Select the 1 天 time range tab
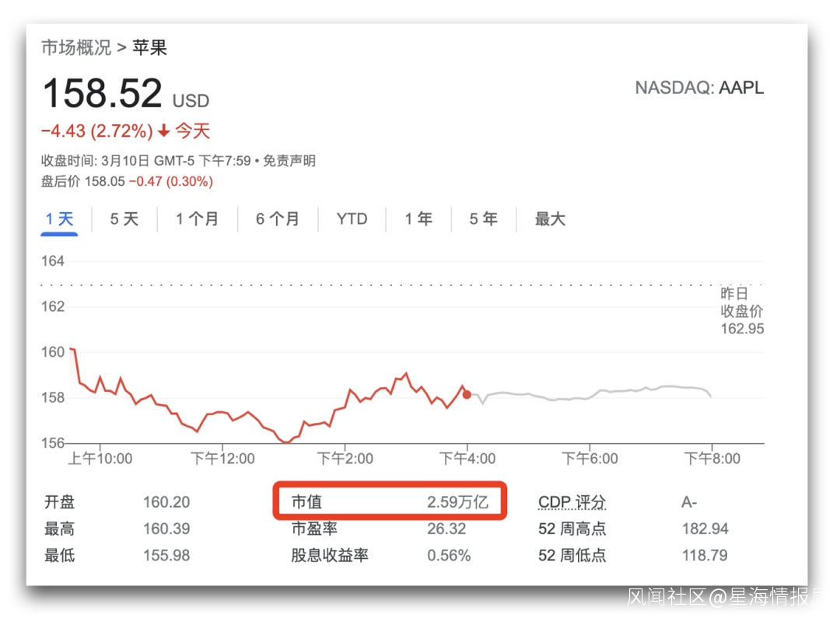Image resolution: width=840 pixels, height=618 pixels. 59,219
